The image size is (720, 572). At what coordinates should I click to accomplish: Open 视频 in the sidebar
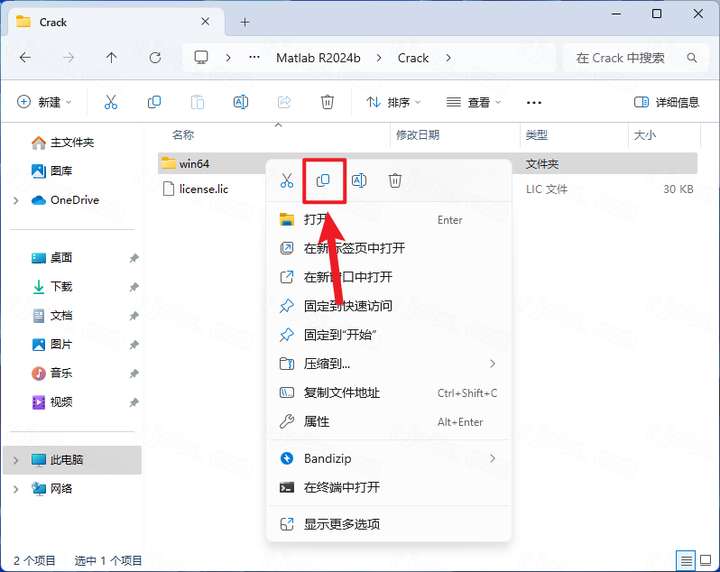[52, 402]
